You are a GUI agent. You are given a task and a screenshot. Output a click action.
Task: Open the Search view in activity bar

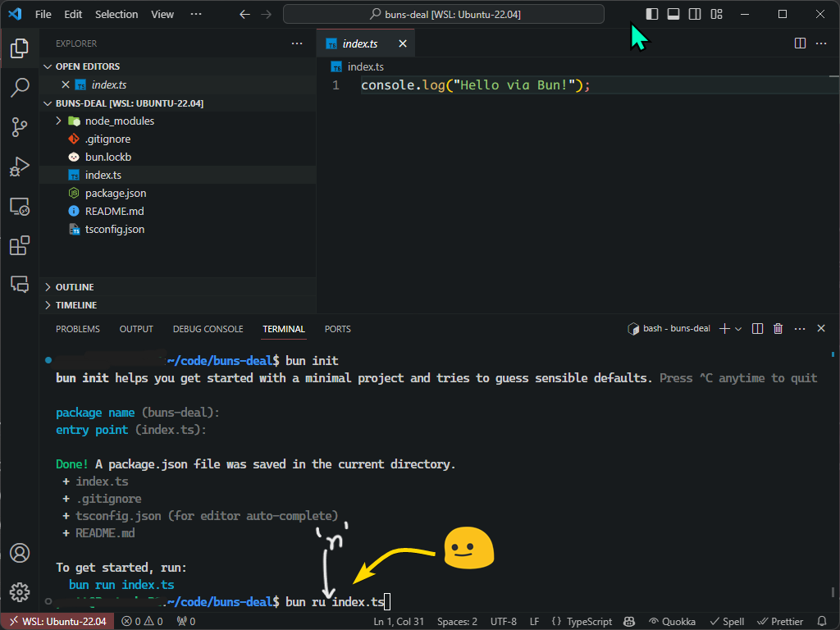pyautogui.click(x=20, y=88)
